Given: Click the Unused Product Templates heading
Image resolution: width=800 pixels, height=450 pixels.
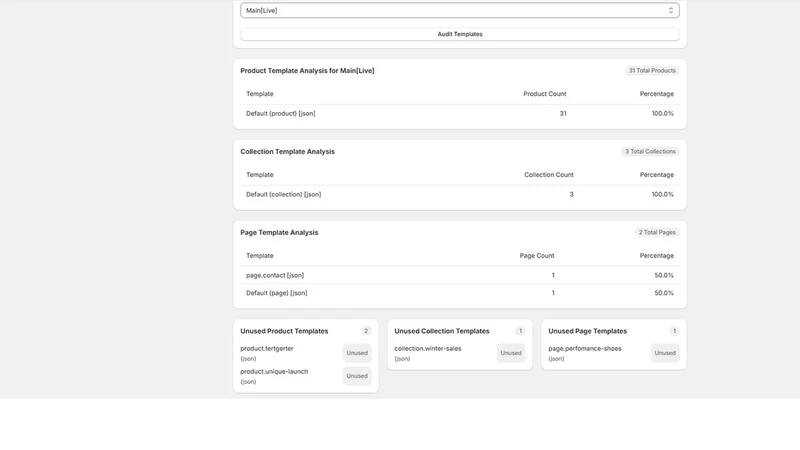Looking at the screenshot, I should (x=284, y=331).
